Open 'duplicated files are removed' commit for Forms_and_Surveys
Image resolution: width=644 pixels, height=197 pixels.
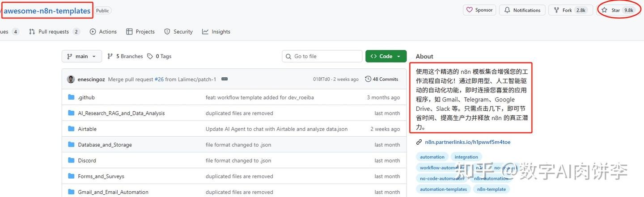coord(239,176)
